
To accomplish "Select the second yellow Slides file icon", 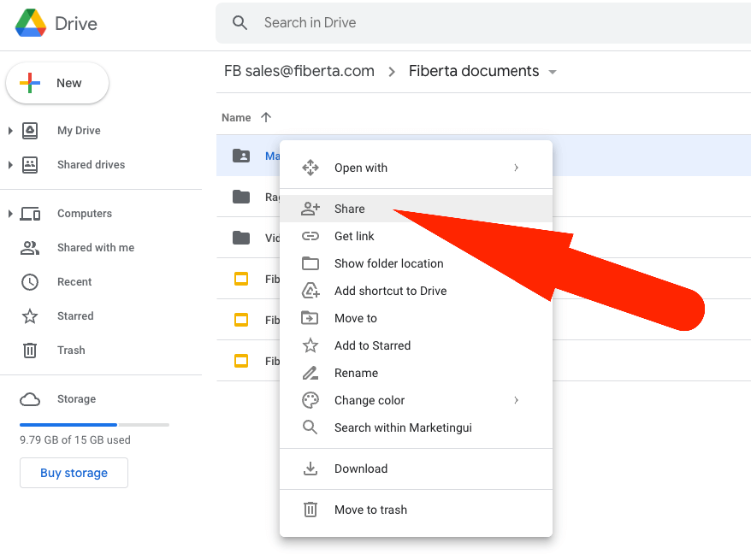I will tap(241, 320).
